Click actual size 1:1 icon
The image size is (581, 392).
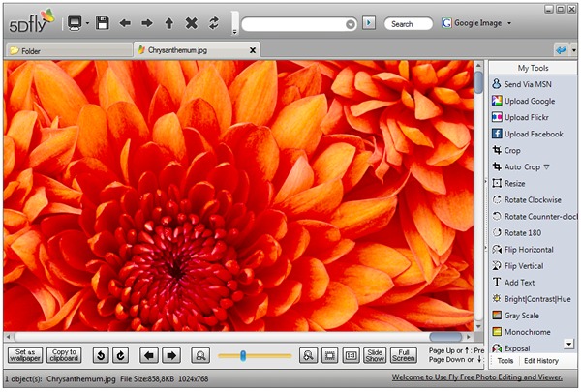tap(351, 355)
